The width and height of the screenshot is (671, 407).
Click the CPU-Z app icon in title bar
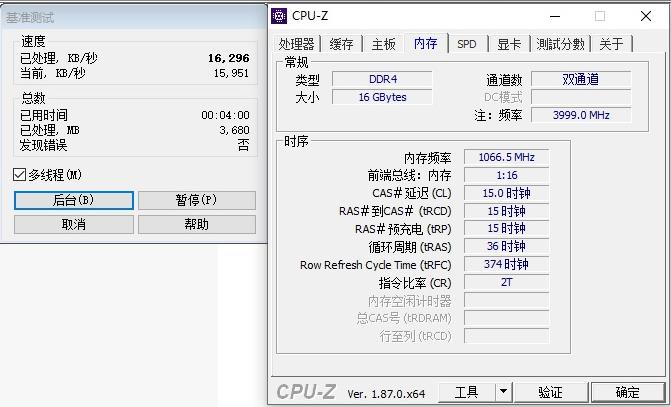[279, 16]
